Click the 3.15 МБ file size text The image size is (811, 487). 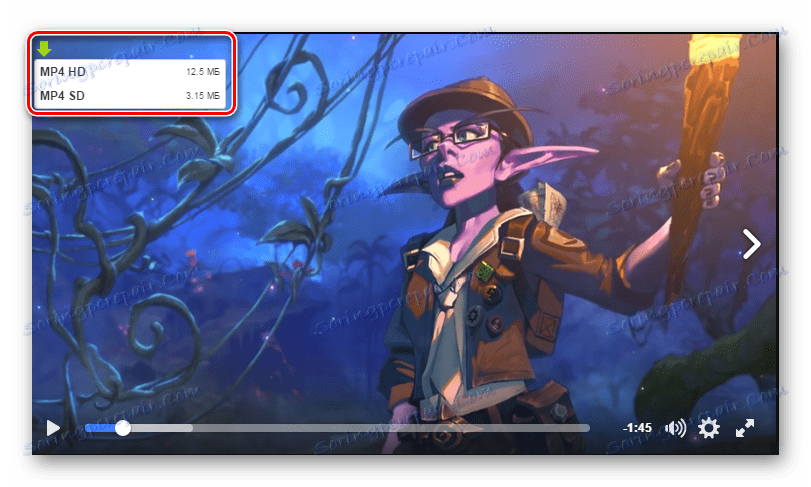pyautogui.click(x=203, y=96)
